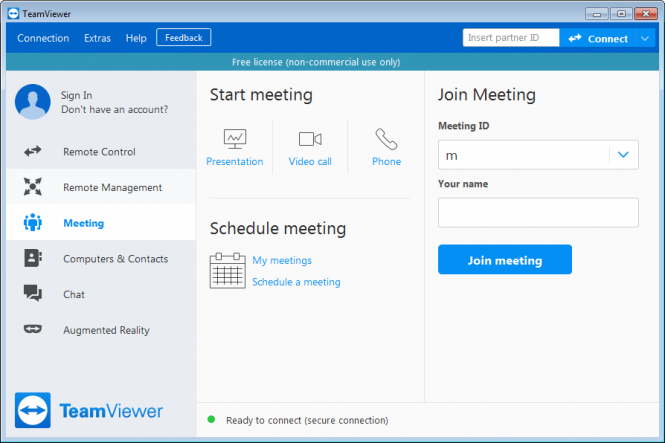Select the Chat tab label
This screenshot has width=665, height=443.
pyautogui.click(x=74, y=294)
